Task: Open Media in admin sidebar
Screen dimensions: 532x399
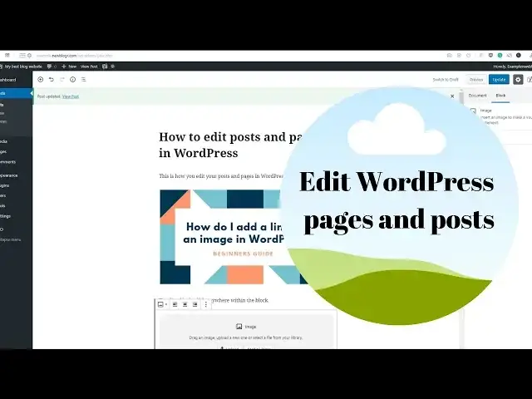Action: click(x=4, y=141)
